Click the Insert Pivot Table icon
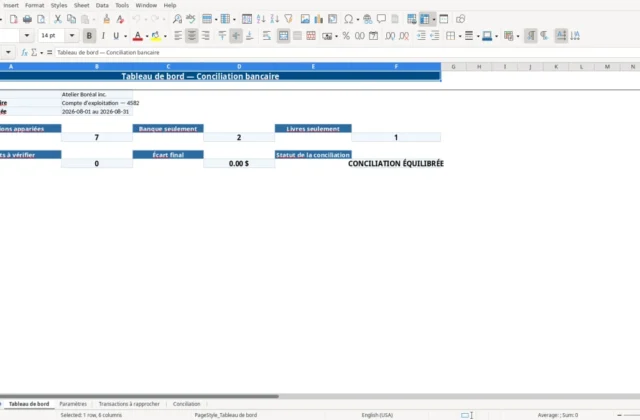 pyautogui.click(x=333, y=19)
